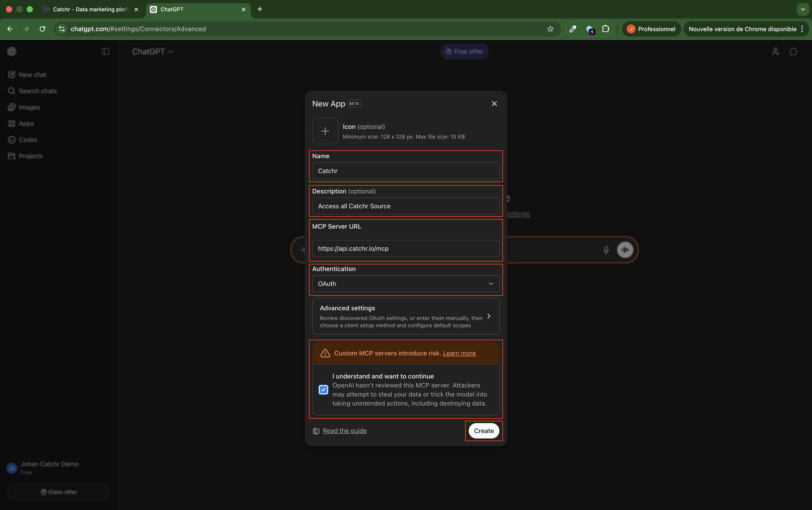The height and width of the screenshot is (510, 812).
Task: Click the warning triangle icon
Action: [x=325, y=353]
